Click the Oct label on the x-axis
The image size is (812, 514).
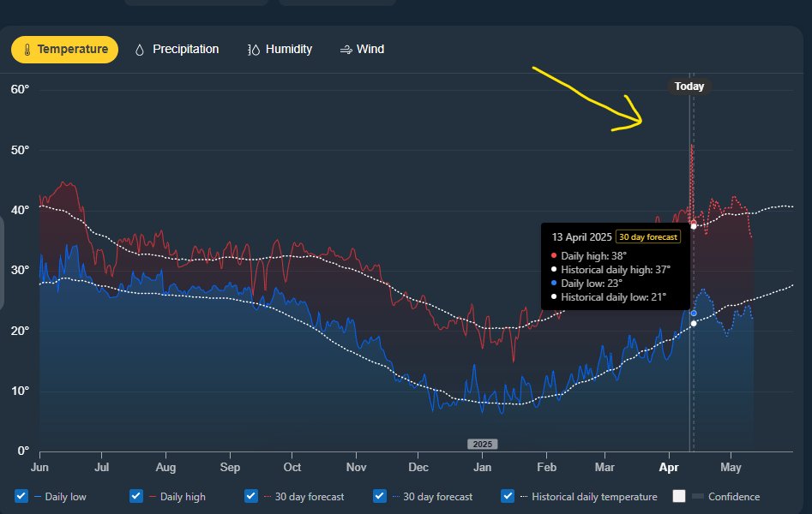click(292, 467)
